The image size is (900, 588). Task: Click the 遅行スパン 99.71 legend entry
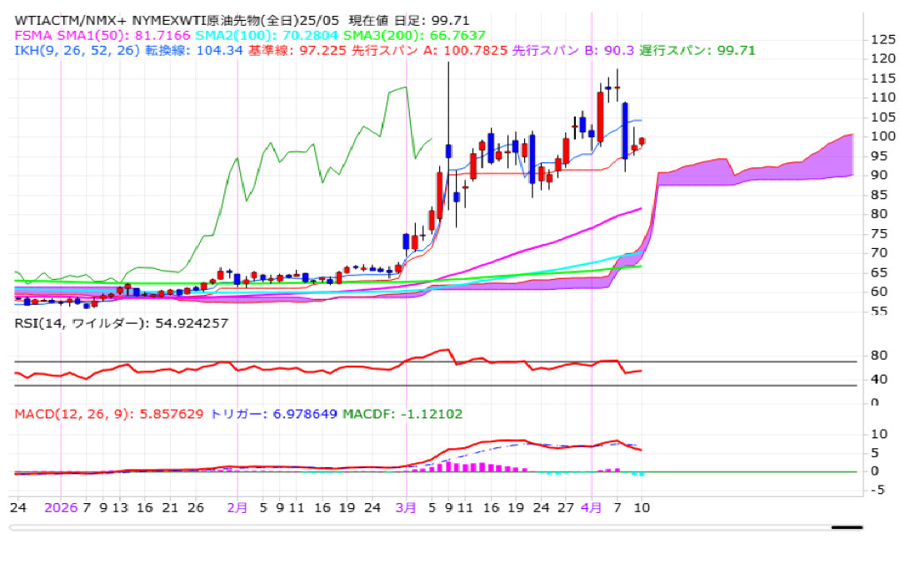697,50
